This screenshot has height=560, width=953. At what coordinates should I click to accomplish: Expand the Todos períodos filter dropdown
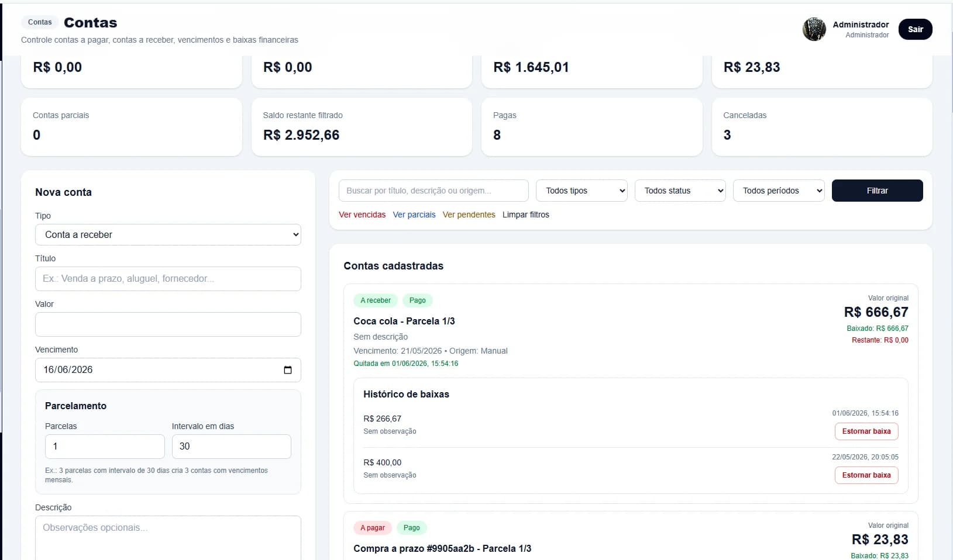(x=779, y=191)
